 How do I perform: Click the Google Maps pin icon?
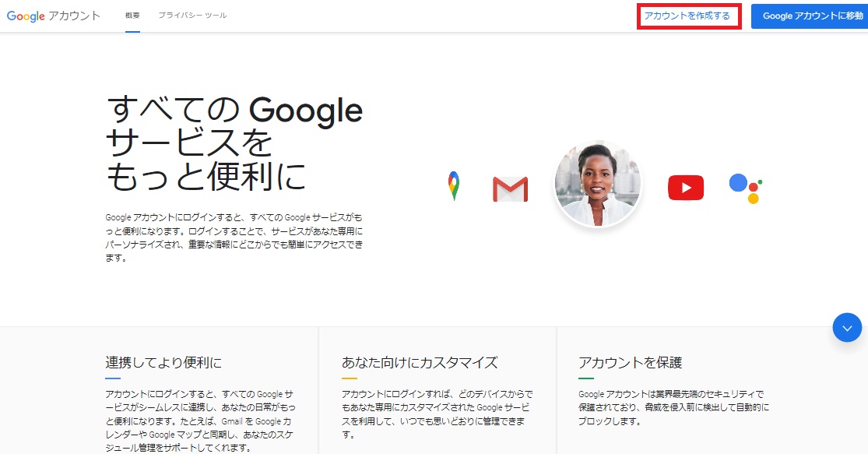(453, 186)
